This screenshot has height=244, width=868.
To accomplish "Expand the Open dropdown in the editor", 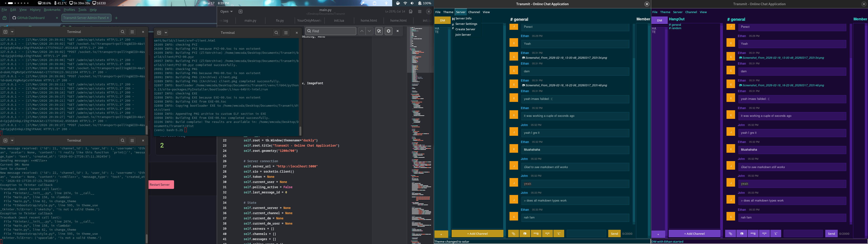I will tap(226, 12).
